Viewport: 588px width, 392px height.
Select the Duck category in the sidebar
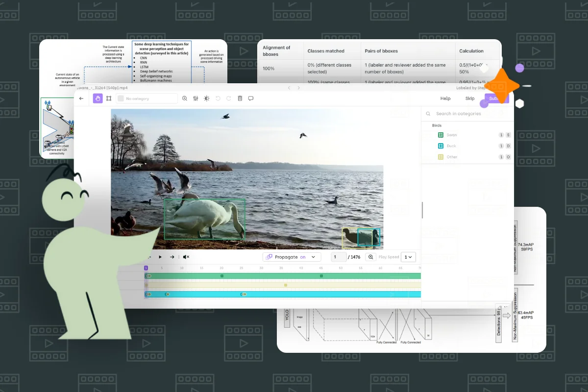pos(451,146)
